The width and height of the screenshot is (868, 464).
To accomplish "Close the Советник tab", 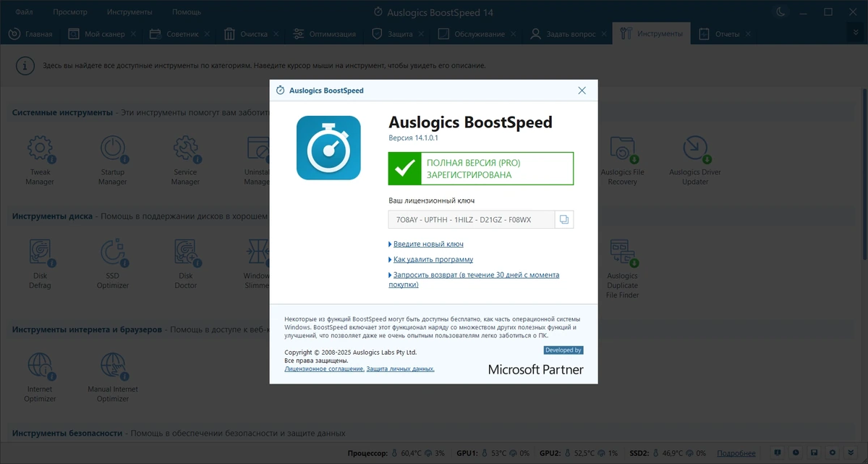I will coord(208,34).
